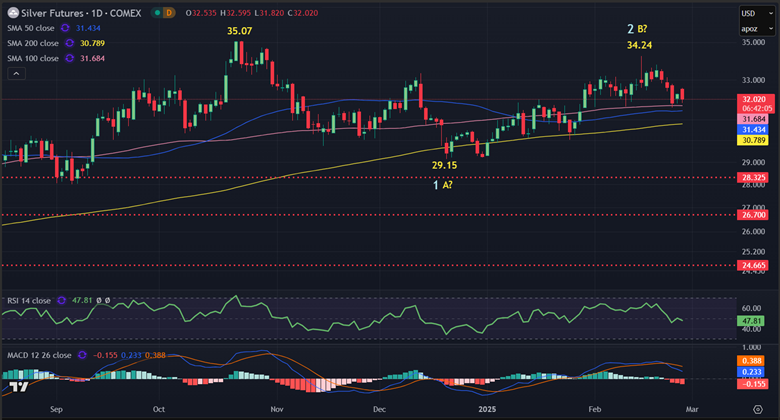Screen dimensions: 780x420
Task: Select the SMA 100 close legend
Action: pyautogui.click(x=33, y=58)
